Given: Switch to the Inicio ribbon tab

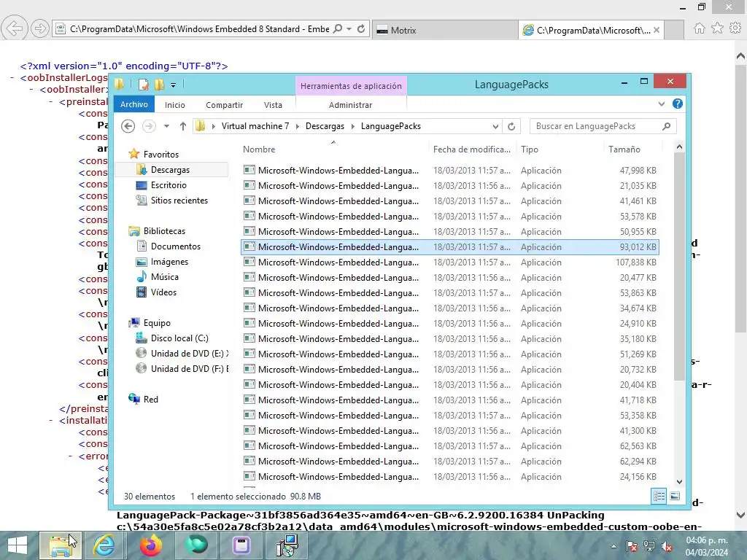Looking at the screenshot, I should [175, 105].
